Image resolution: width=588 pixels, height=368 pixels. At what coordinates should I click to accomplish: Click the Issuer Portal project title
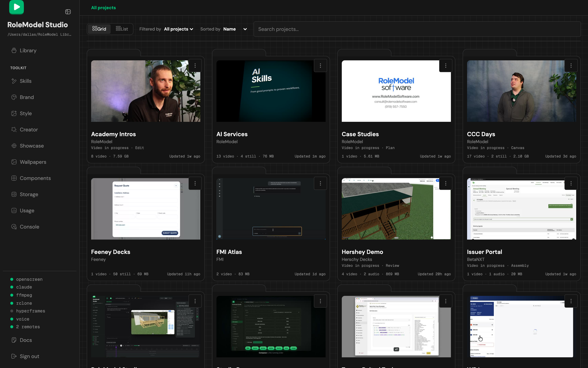484,252
